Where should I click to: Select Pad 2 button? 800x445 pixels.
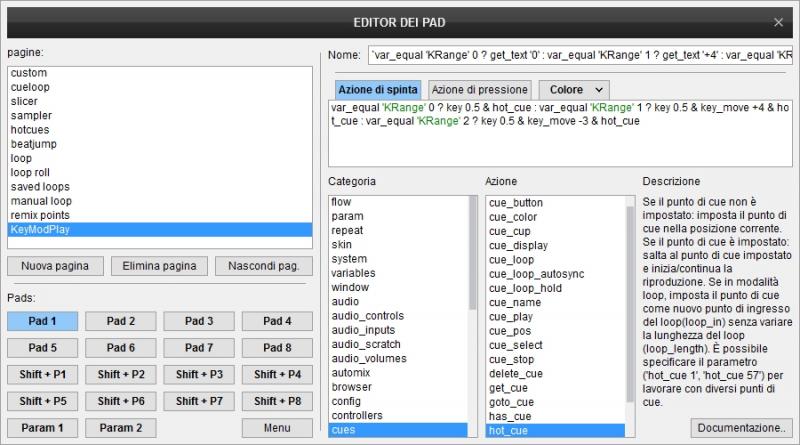[x=121, y=321]
